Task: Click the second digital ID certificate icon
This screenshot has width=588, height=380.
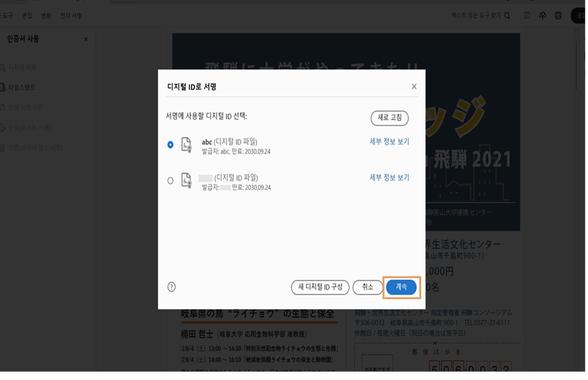Action: [x=186, y=181]
